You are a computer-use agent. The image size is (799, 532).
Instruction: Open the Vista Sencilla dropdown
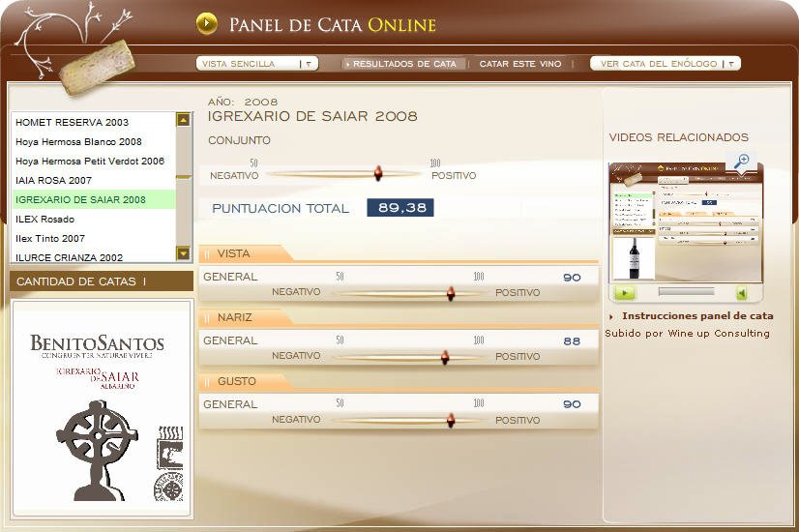(257, 64)
